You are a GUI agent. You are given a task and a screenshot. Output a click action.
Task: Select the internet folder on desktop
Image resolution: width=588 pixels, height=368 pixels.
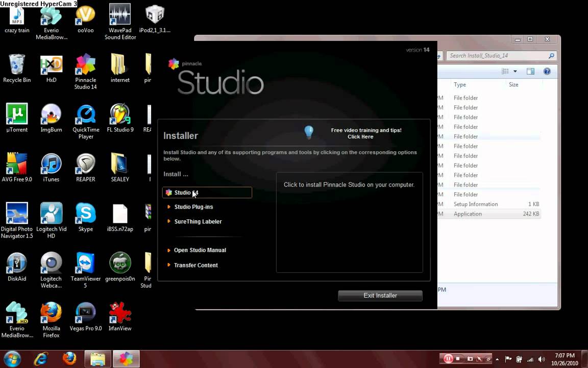(120, 68)
